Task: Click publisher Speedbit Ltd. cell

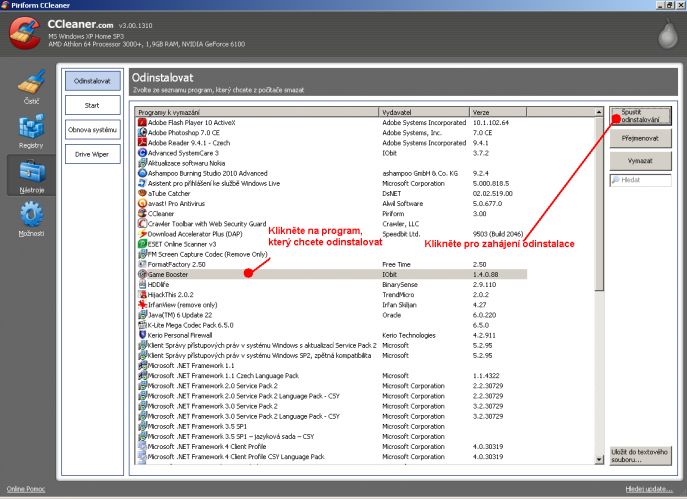Action: (x=400, y=234)
